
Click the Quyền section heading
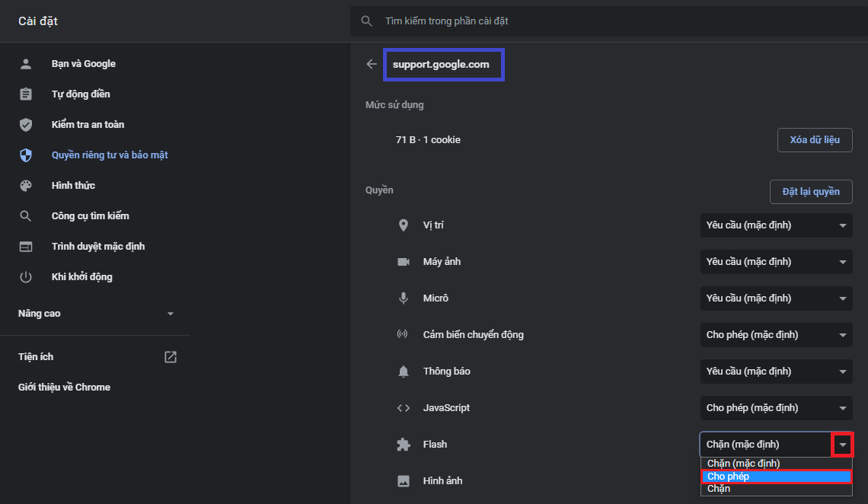click(379, 190)
